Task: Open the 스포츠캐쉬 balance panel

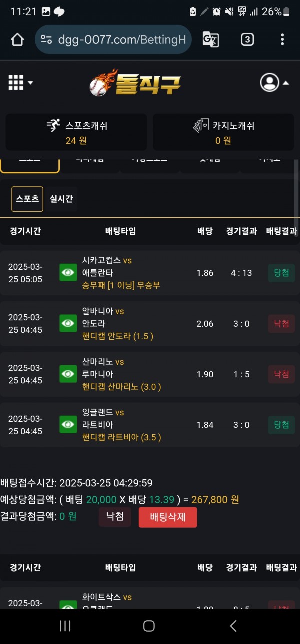Action: tap(76, 132)
